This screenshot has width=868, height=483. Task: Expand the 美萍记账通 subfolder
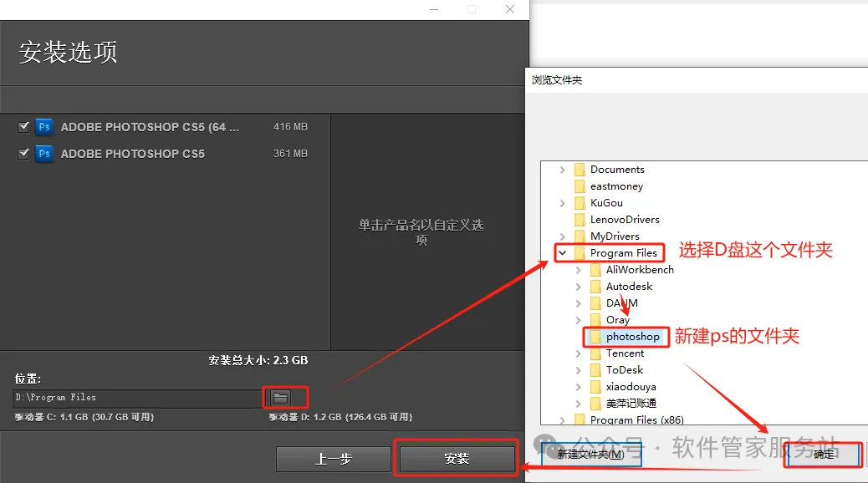[579, 404]
